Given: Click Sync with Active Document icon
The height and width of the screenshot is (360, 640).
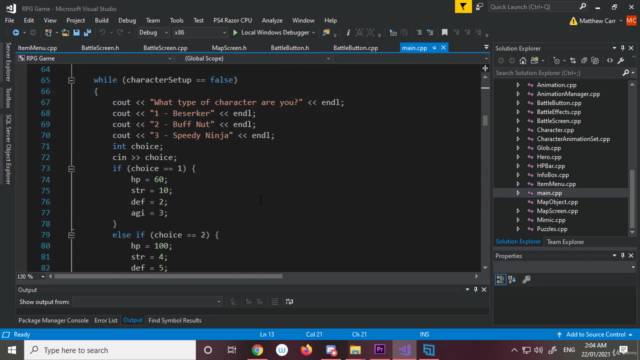Looking at the screenshot, I should click(573, 61).
